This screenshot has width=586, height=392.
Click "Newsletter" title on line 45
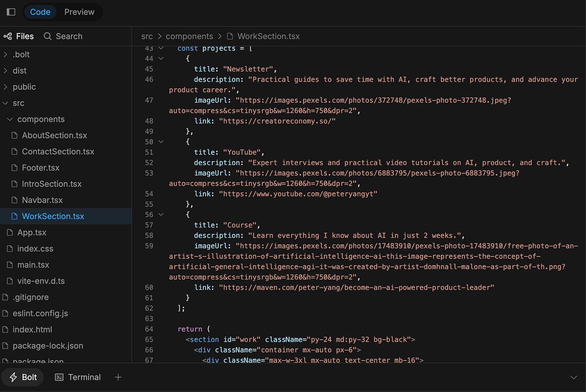(x=248, y=69)
